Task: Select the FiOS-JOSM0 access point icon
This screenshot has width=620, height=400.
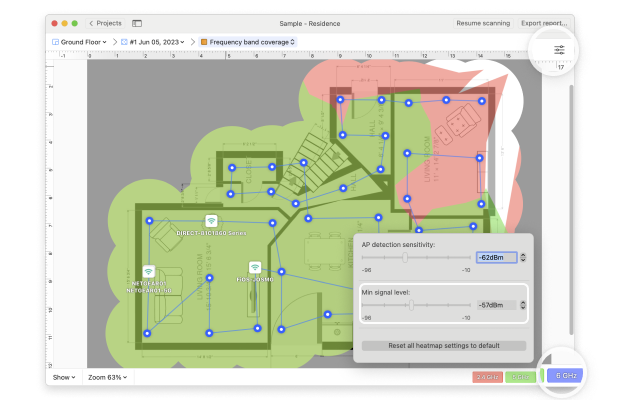Action: click(x=255, y=268)
